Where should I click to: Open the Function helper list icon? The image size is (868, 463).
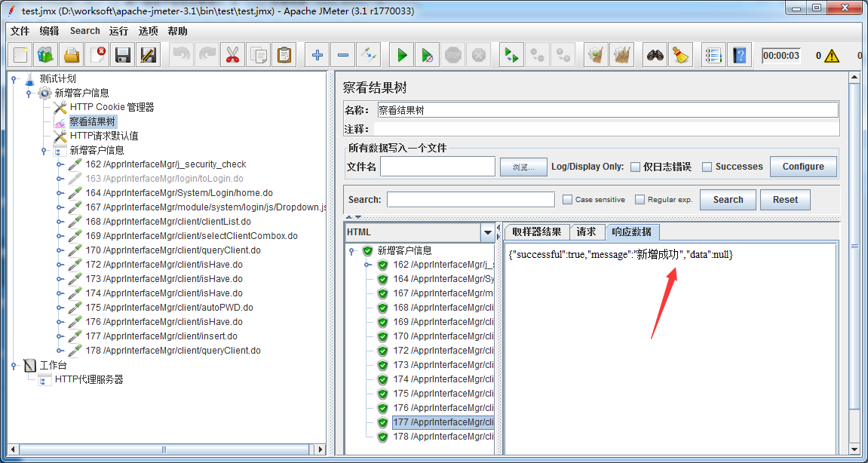click(x=713, y=55)
